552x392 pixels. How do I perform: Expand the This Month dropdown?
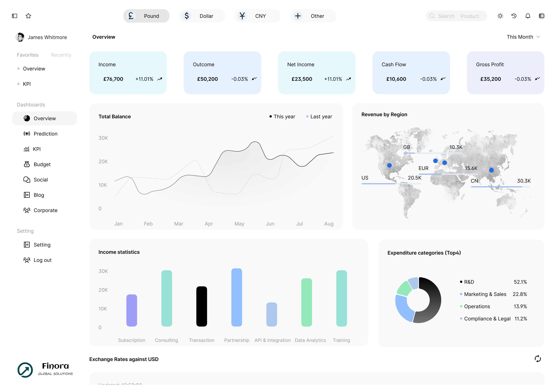coord(523,37)
